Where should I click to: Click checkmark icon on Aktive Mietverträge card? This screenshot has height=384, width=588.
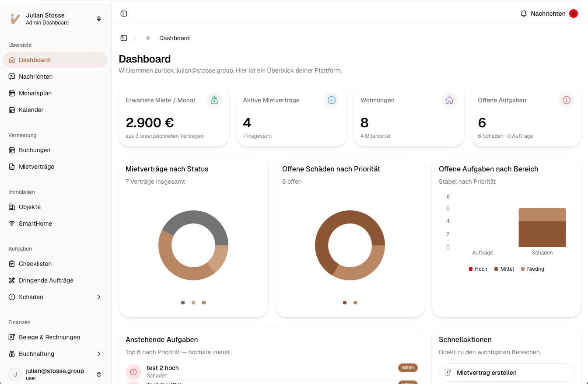coord(332,100)
